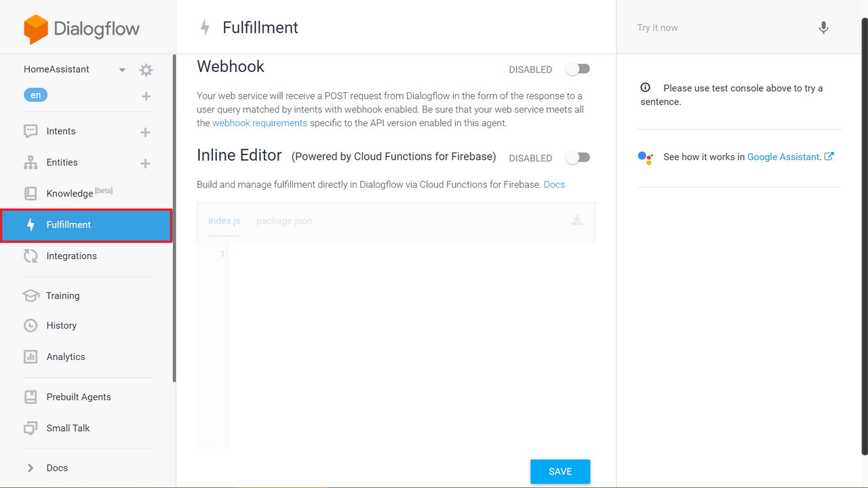This screenshot has width=868, height=488.
Task: Open the Small Talk page
Action: pyautogui.click(x=68, y=428)
